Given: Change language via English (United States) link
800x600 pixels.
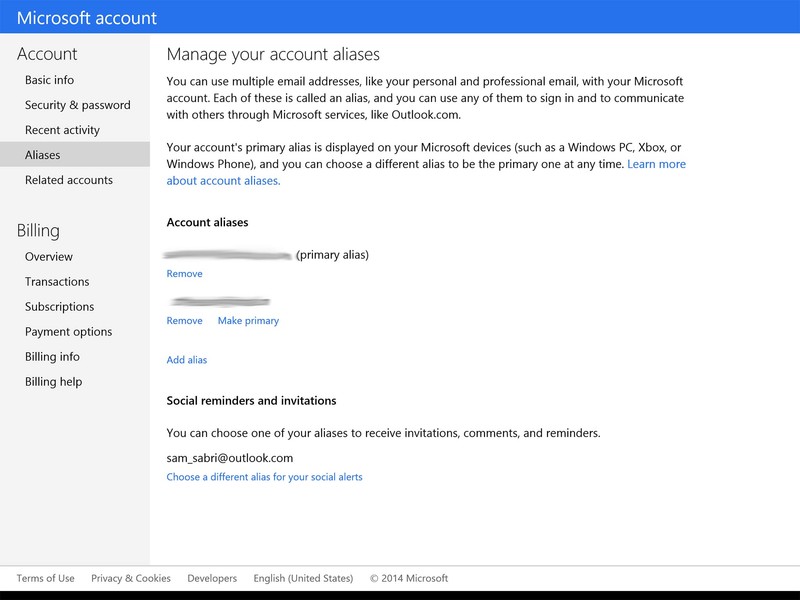Looking at the screenshot, I should pyautogui.click(x=303, y=578).
